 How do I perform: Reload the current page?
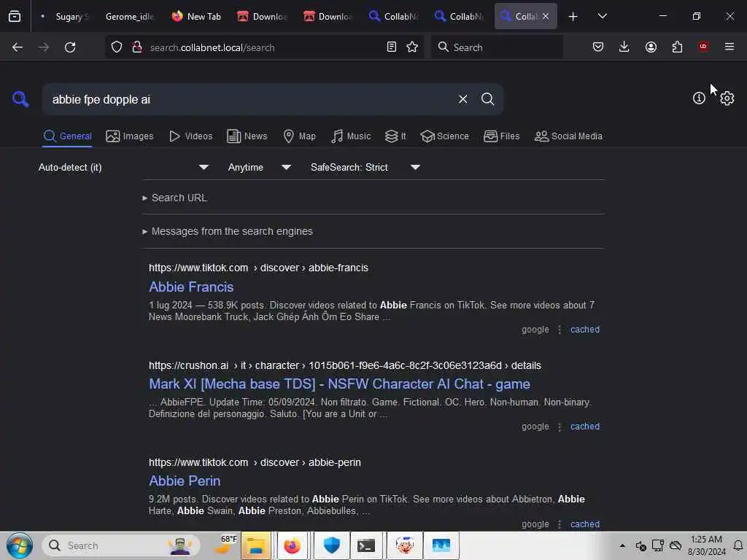point(70,47)
